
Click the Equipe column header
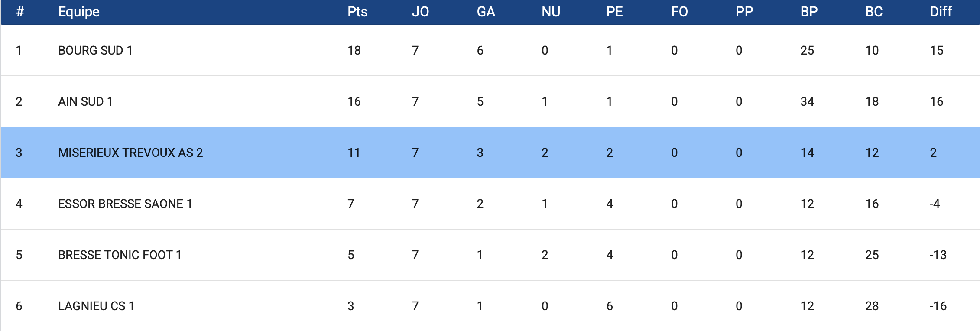(79, 12)
